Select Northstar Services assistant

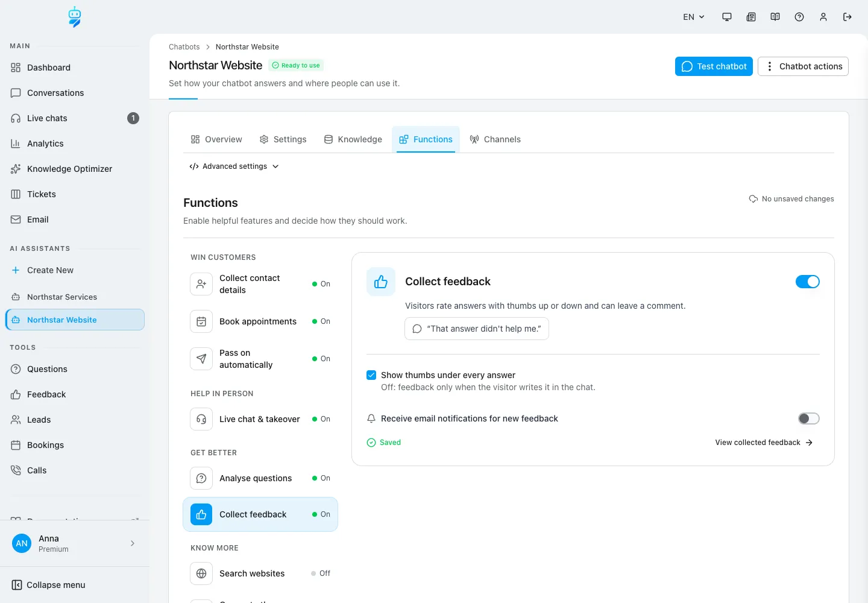tap(75, 297)
